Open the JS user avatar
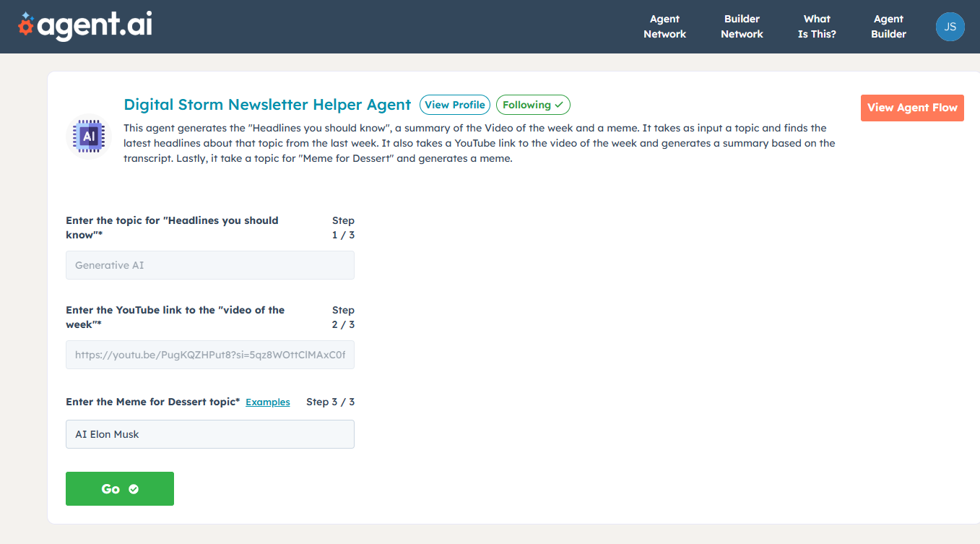This screenshot has width=980, height=544. click(x=950, y=27)
